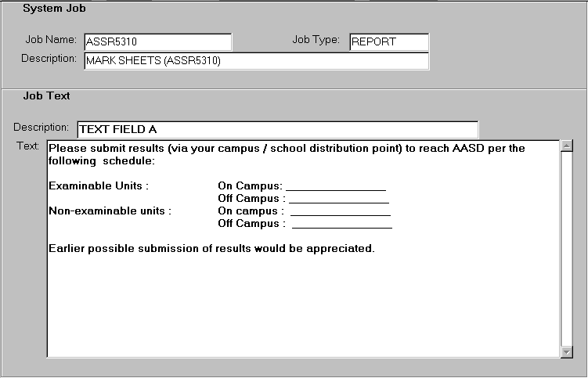Image resolution: width=588 pixels, height=378 pixels.
Task: Click the 'Earlier possible submission' sentence
Action: point(211,249)
